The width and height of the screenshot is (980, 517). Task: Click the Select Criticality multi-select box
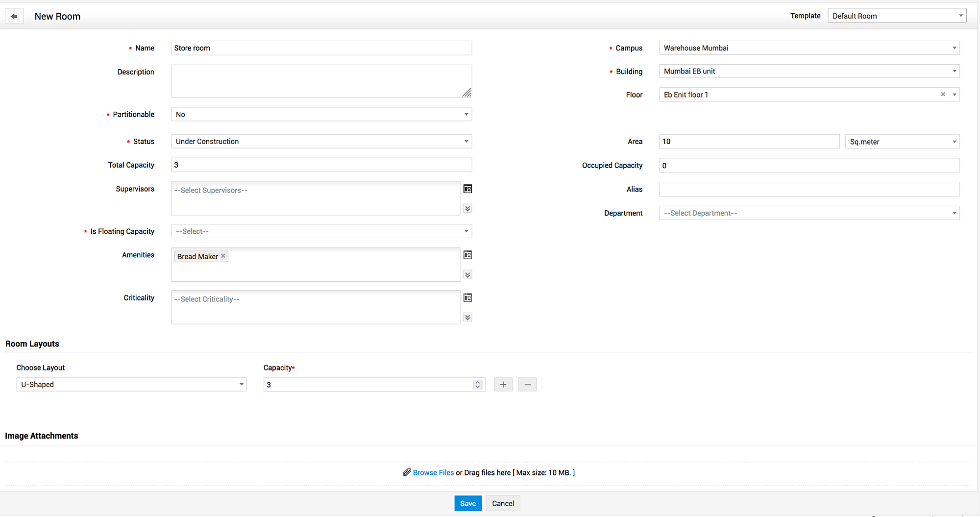pos(316,307)
